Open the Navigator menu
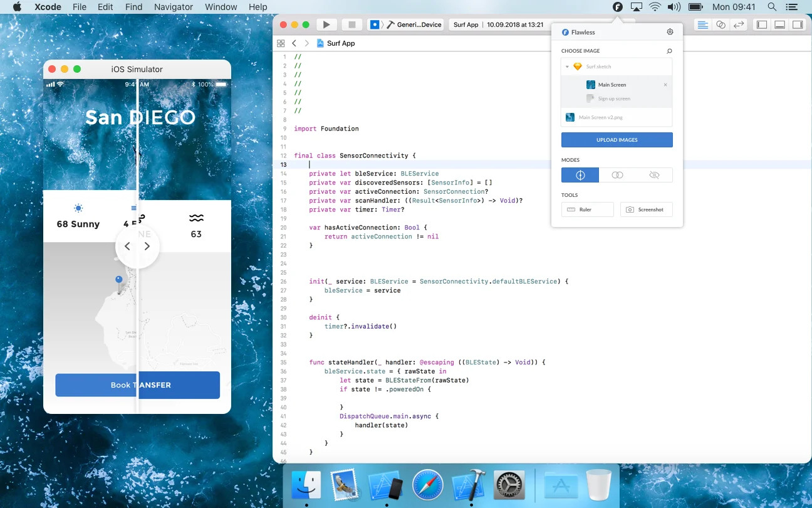 pos(174,7)
